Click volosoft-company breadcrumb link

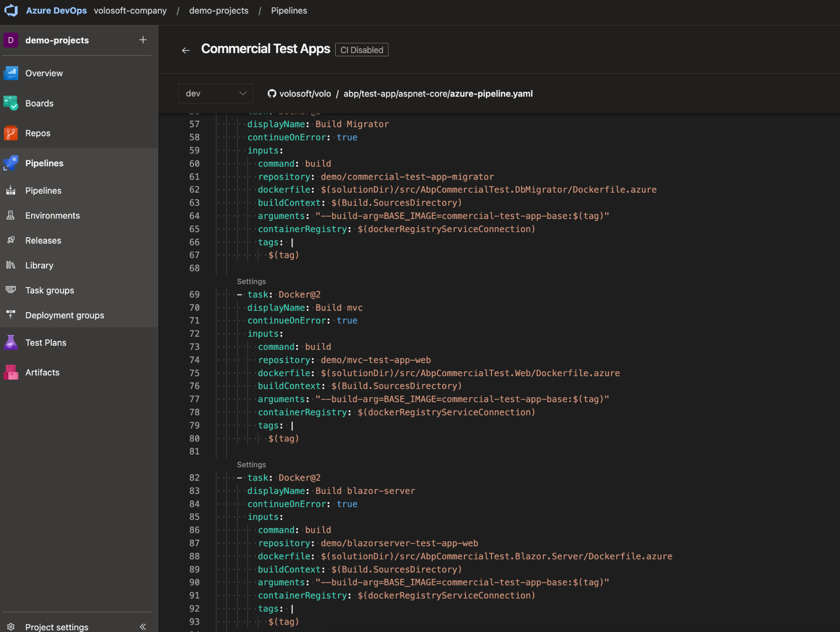[130, 10]
